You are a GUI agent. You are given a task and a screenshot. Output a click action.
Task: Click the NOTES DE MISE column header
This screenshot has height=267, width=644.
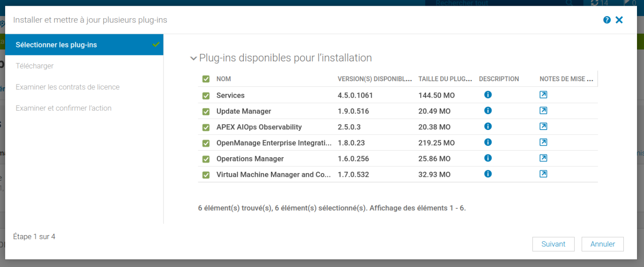click(x=567, y=79)
